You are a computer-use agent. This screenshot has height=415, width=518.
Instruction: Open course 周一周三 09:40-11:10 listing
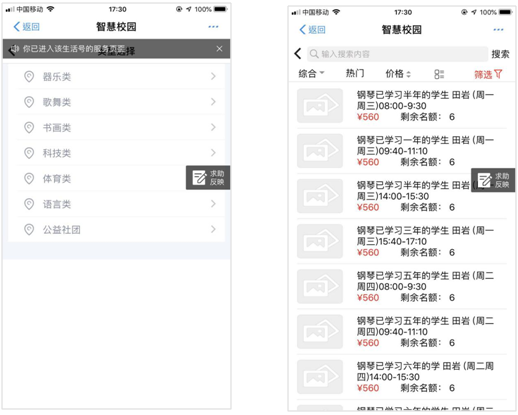tap(402, 151)
